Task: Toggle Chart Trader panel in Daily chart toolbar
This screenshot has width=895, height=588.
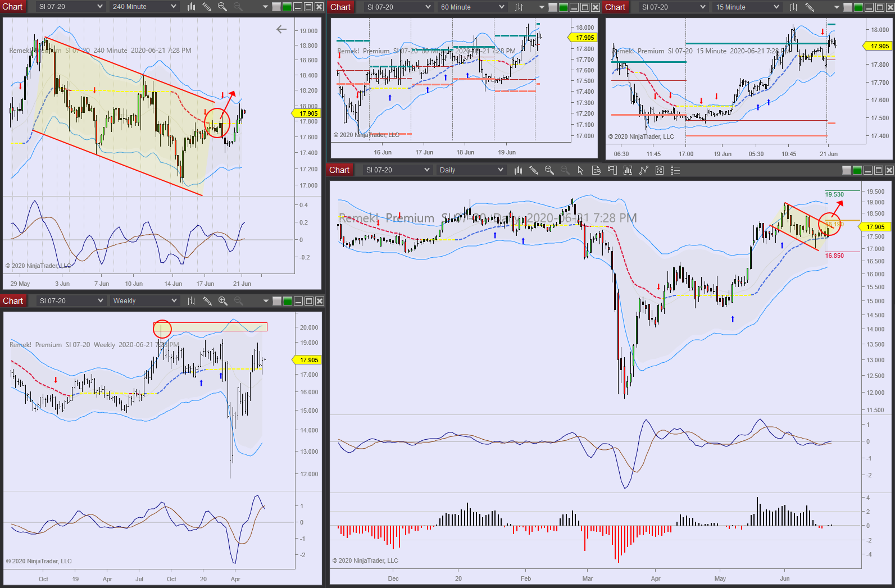Action: tap(612, 170)
